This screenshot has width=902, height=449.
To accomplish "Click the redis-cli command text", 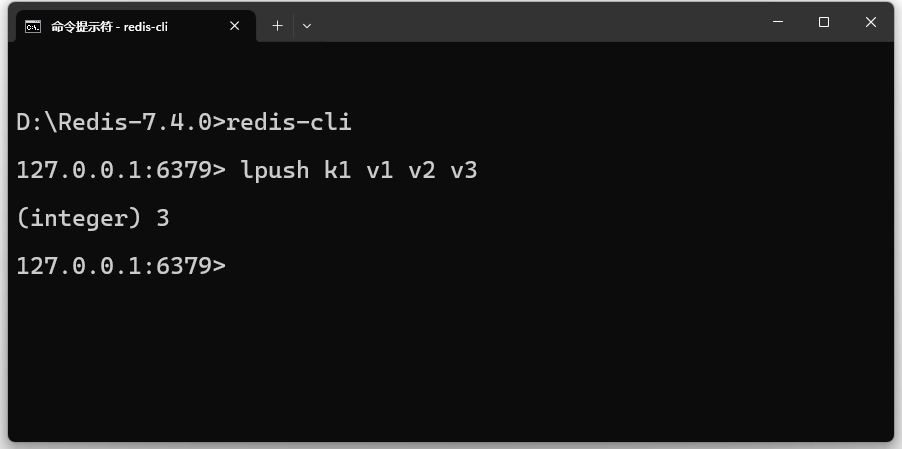I will 288,122.
